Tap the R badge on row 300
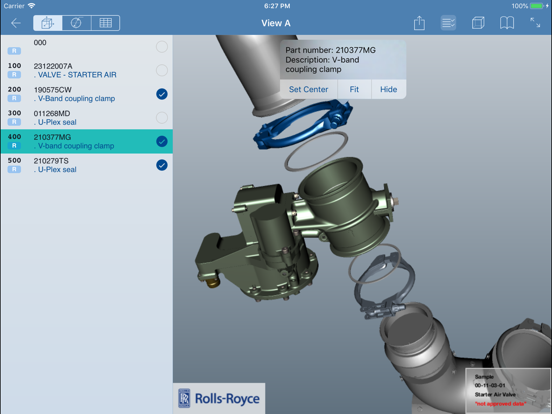552x414 pixels. 14,122
